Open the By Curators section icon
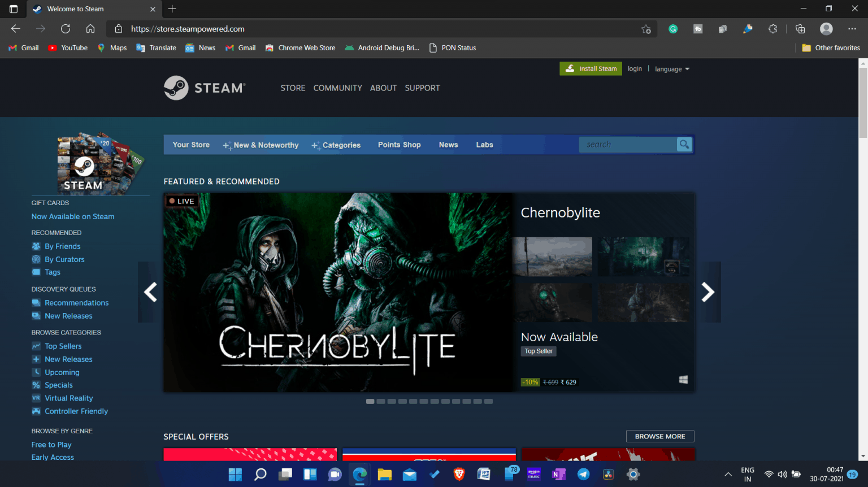This screenshot has height=487, width=868. (x=35, y=259)
